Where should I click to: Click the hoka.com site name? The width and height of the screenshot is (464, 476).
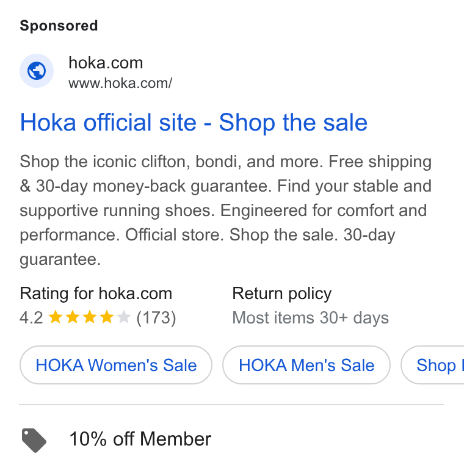pyautogui.click(x=106, y=63)
